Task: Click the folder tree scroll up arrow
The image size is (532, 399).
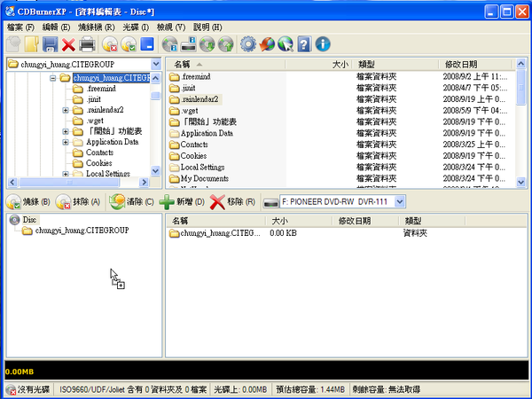Action: click(155, 78)
